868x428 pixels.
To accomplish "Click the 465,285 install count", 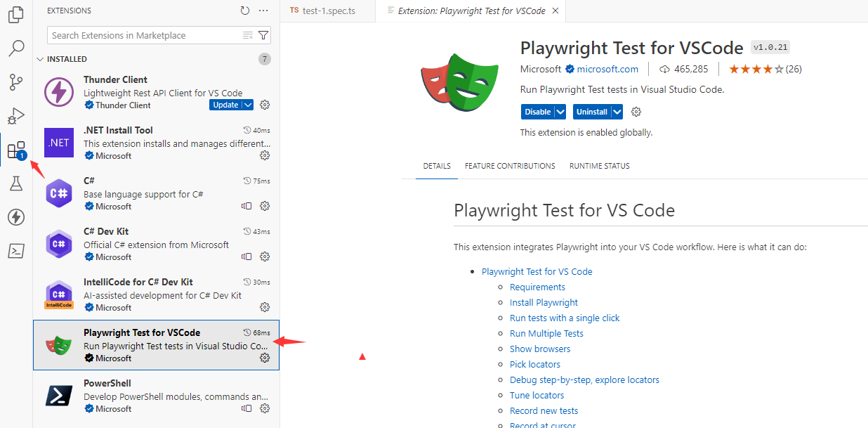I will click(683, 69).
